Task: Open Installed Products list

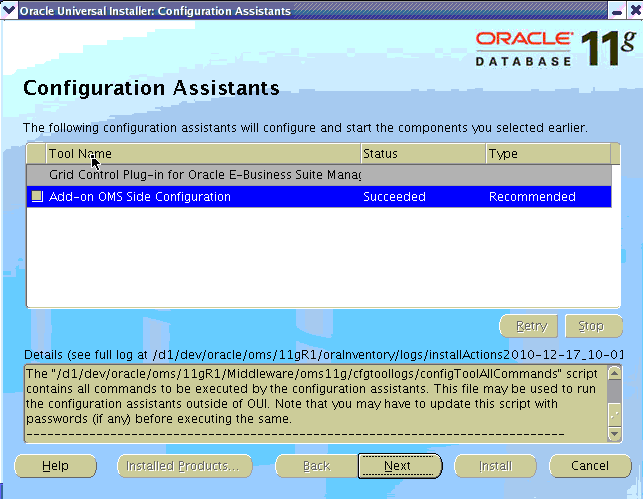Action: pos(185,466)
